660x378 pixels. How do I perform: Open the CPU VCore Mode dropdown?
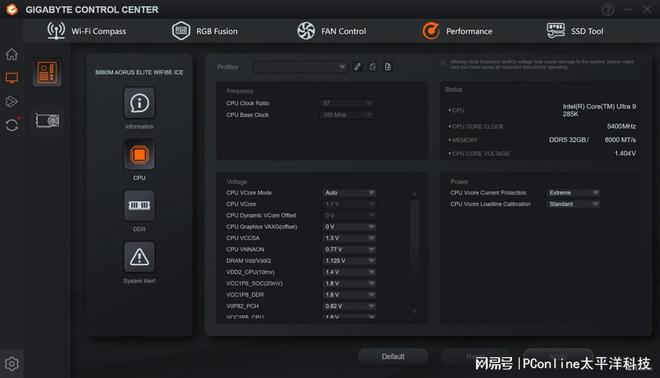(349, 193)
